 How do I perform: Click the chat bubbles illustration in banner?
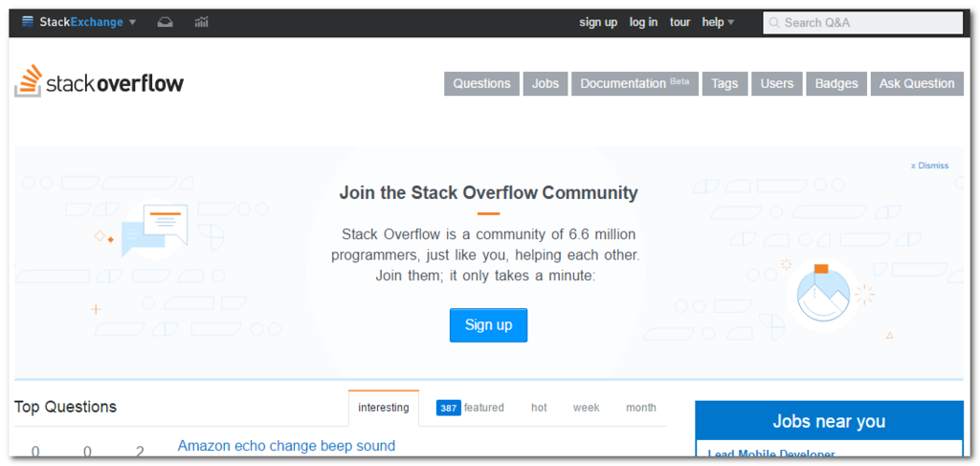(x=155, y=231)
